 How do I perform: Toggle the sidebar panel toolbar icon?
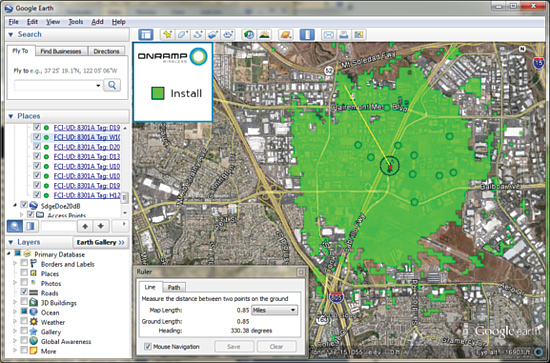click(146, 34)
